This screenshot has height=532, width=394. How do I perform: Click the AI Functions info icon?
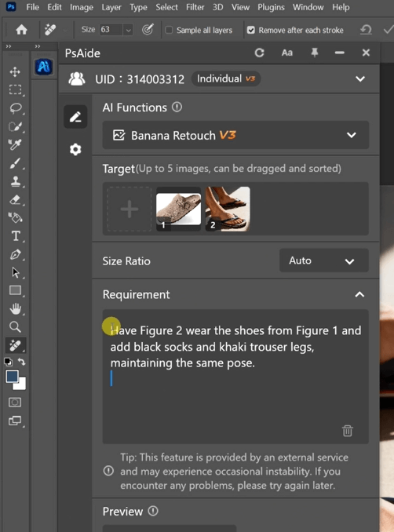click(177, 107)
